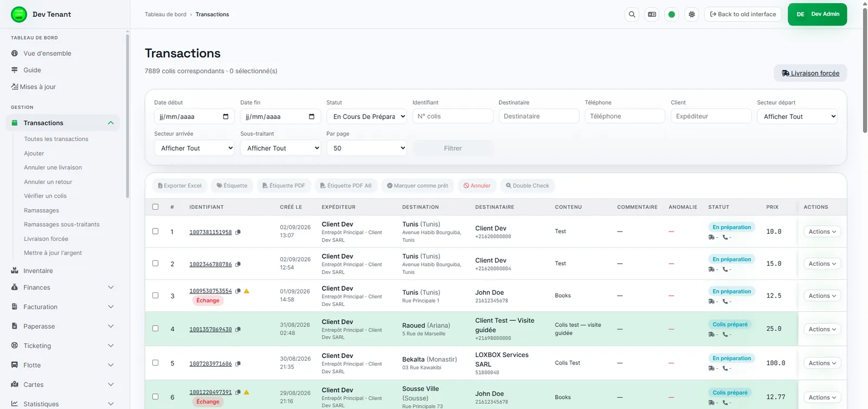Click truck icon in row 1 status
This screenshot has height=409, width=868.
pyautogui.click(x=711, y=237)
